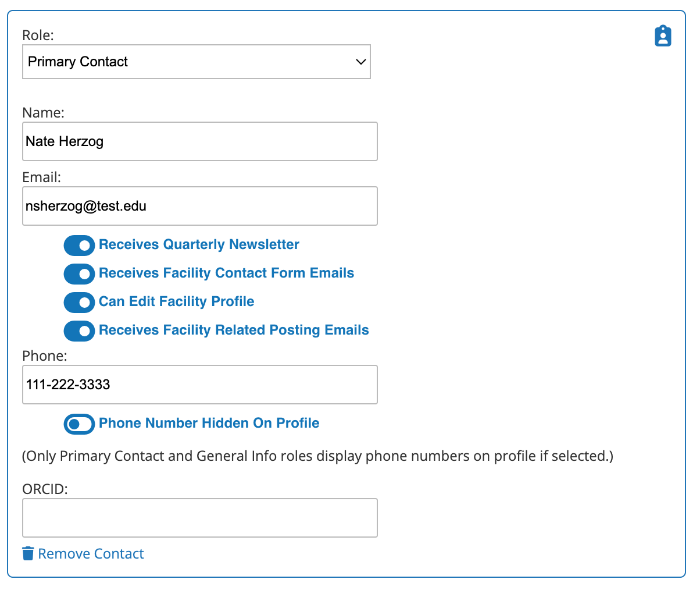Click the Role dropdown chevron arrow
Viewport: 700px width, 590px height.
[361, 62]
